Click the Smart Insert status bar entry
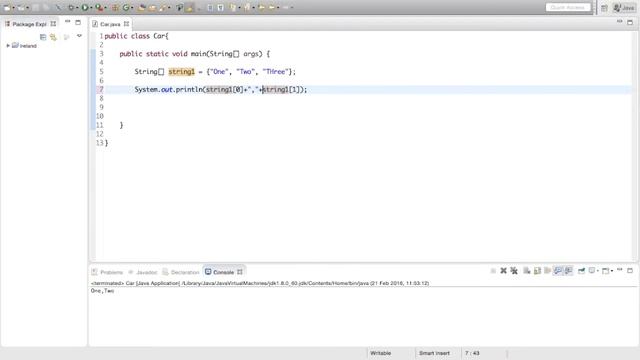The image size is (640, 360). (x=434, y=353)
